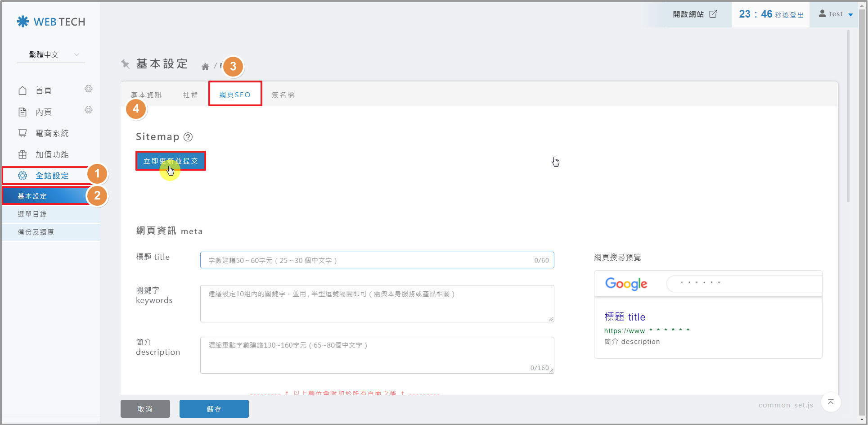The image size is (868, 425).
Task: Click the scroll-to-top arrow button
Action: [x=831, y=402]
